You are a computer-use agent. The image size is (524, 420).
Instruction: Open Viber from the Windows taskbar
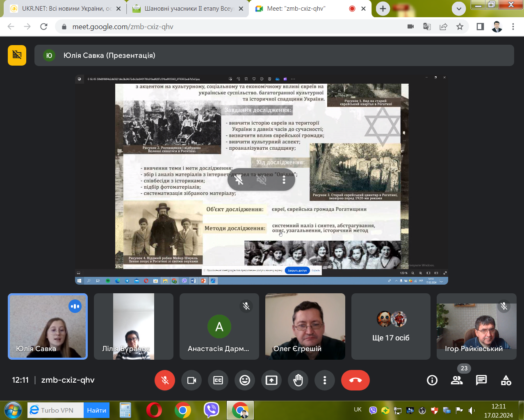click(211, 410)
